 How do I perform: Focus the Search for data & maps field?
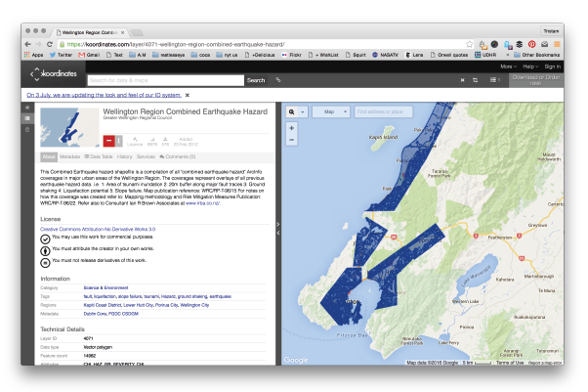pos(166,80)
